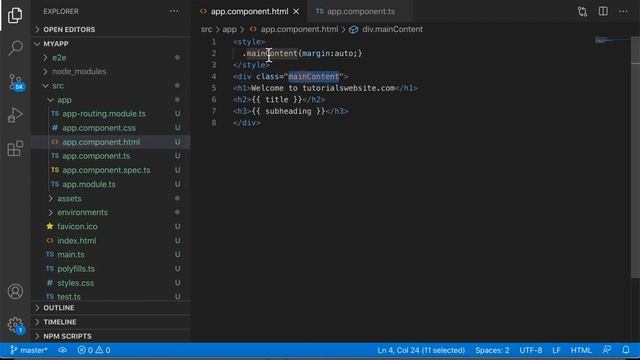This screenshot has width=640, height=360.
Task: Click app breadcrumb segment
Action: pyautogui.click(x=229, y=29)
